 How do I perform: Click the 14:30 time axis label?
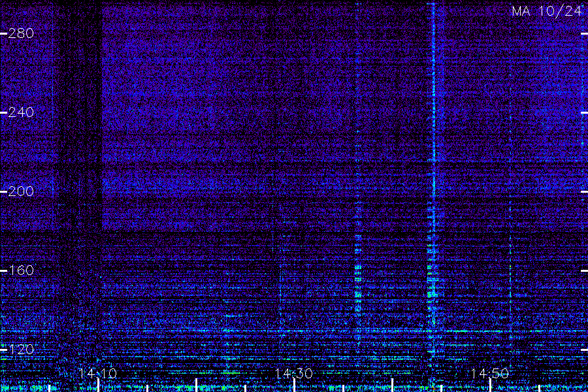click(x=293, y=373)
